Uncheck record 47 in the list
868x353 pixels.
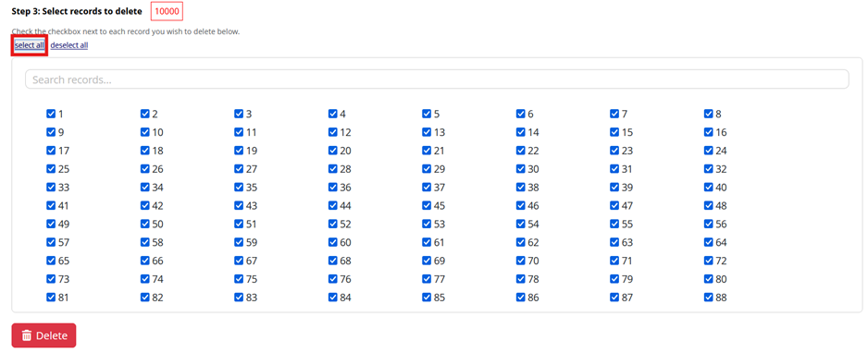click(614, 205)
